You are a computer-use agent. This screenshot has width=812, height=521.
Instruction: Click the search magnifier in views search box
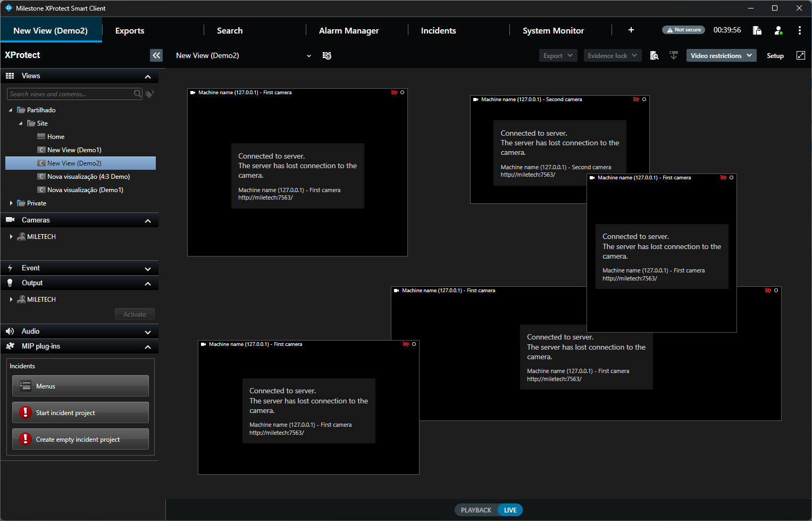[138, 94]
